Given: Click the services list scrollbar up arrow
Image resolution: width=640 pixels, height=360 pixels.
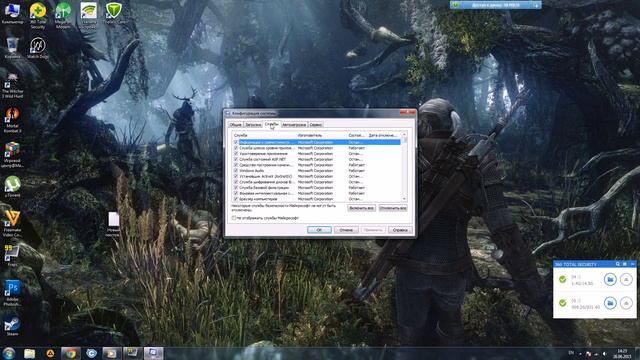Looking at the screenshot, I should (x=404, y=135).
